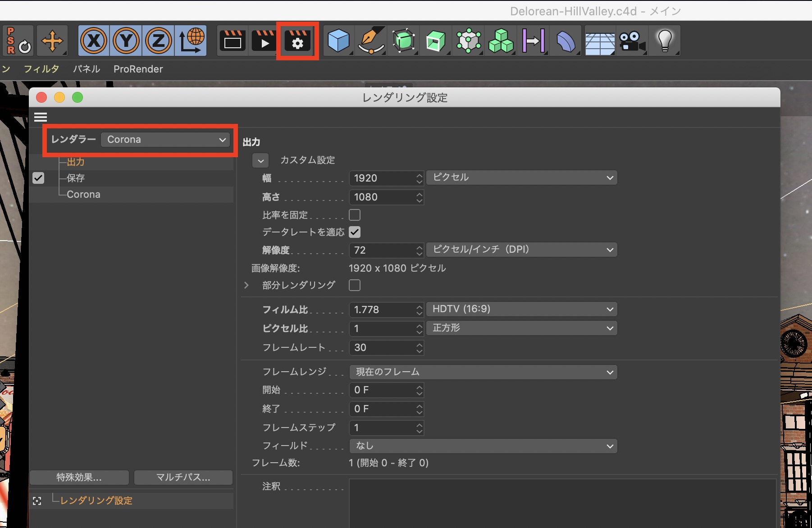The width and height of the screenshot is (812, 528).
Task: Add a Camera object
Action: pyautogui.click(x=632, y=41)
